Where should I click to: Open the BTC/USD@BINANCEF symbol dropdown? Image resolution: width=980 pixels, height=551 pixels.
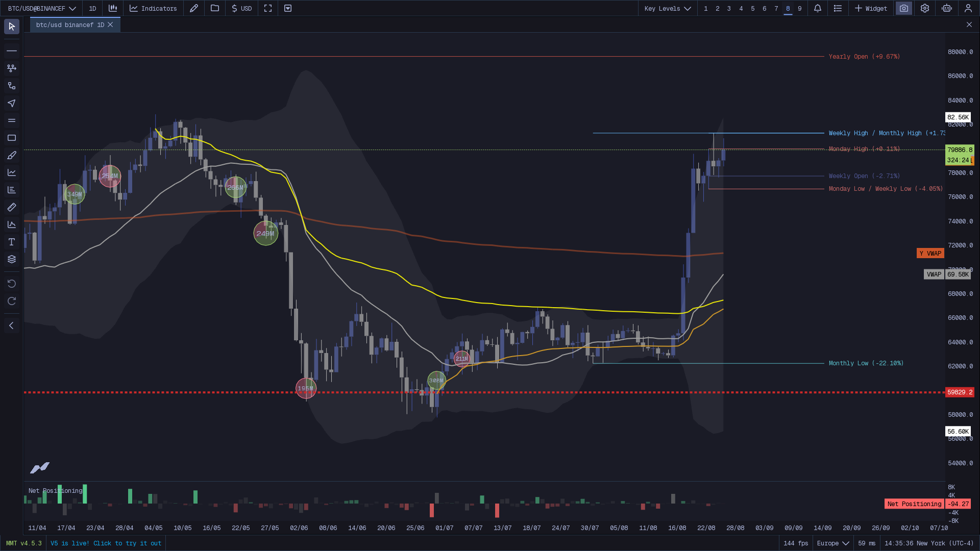(x=42, y=8)
